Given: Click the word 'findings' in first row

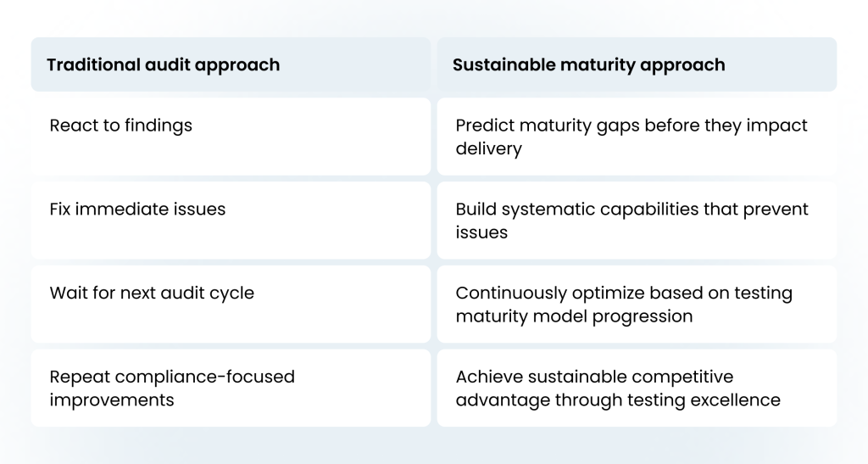Looking at the screenshot, I should 159,126.
